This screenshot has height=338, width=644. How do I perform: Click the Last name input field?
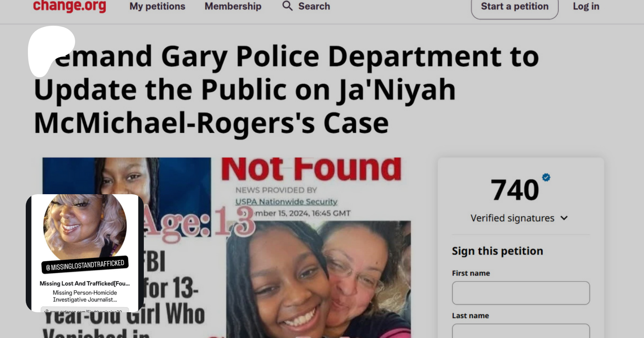(x=521, y=331)
